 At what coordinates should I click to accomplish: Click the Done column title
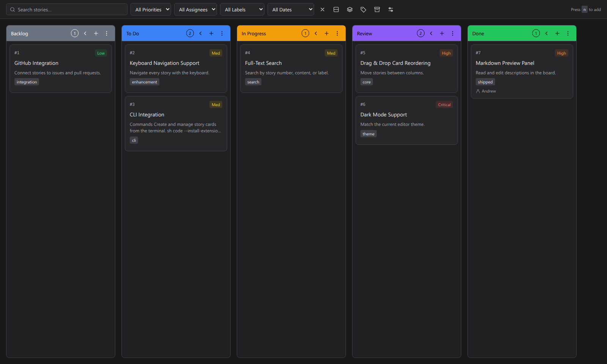[478, 33]
